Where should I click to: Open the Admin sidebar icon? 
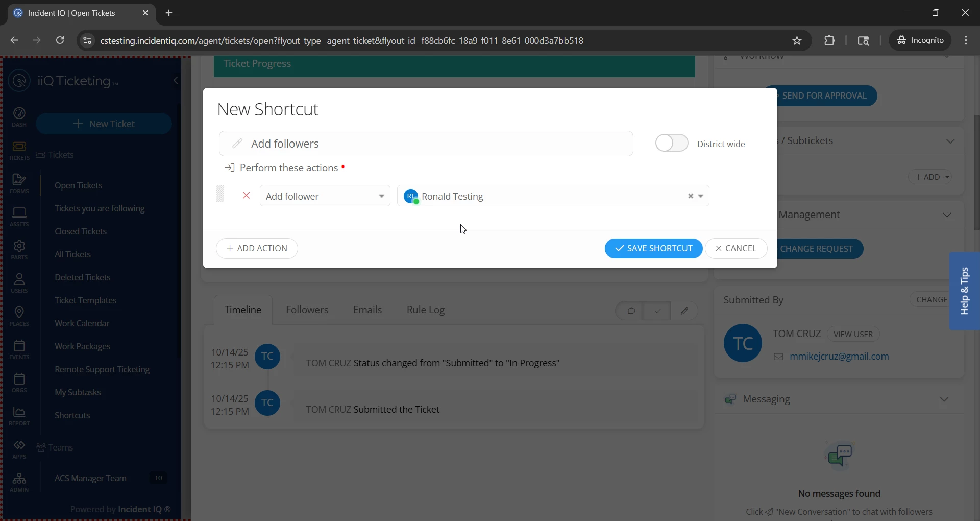[x=19, y=482]
